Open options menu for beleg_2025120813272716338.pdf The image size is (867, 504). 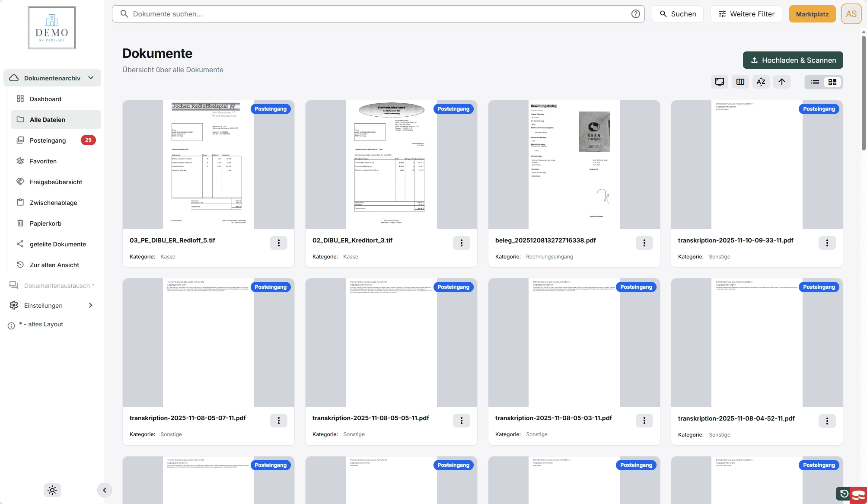coord(644,243)
